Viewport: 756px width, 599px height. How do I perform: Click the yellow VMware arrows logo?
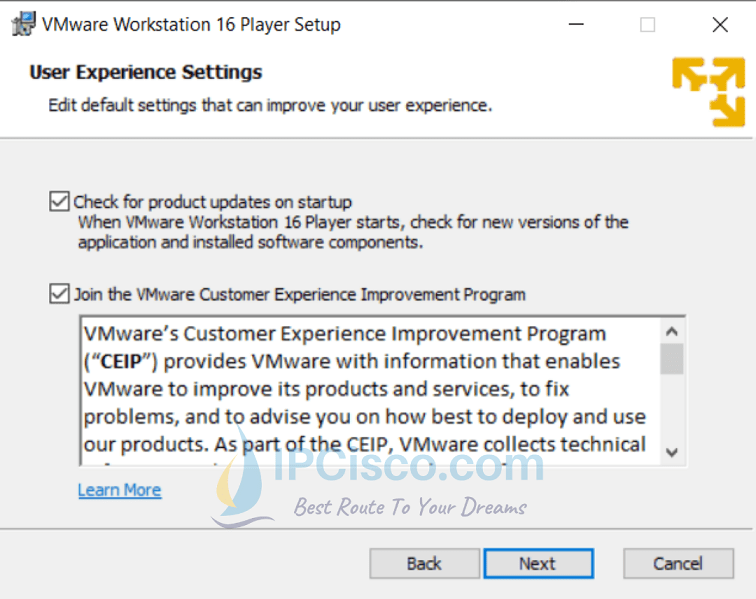point(709,92)
